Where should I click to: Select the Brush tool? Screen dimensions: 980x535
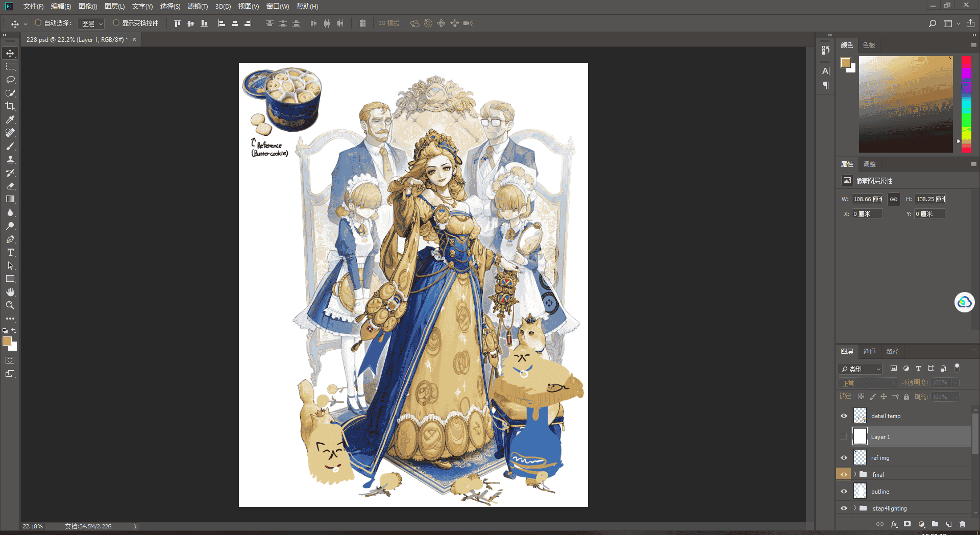coord(10,146)
